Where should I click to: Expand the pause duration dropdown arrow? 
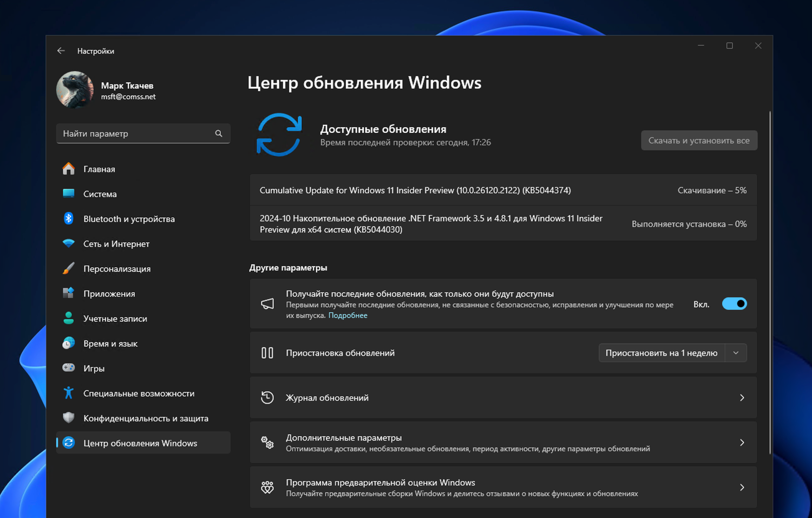click(736, 353)
